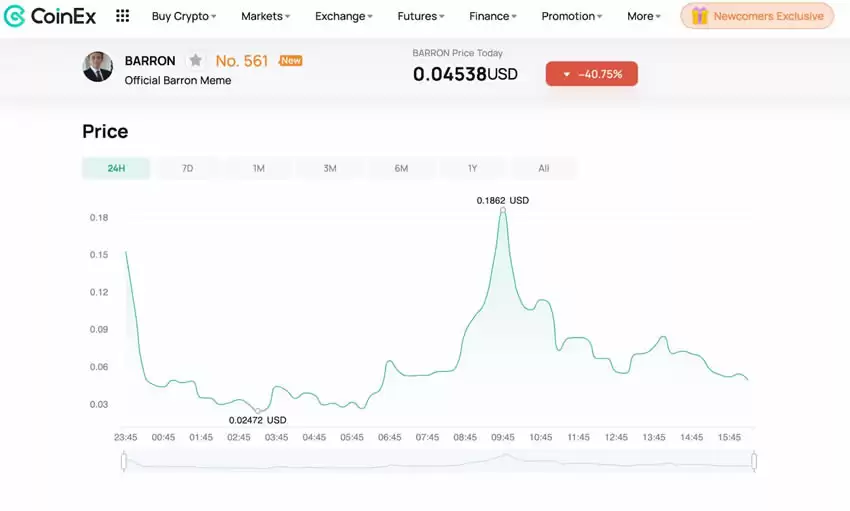Favorite BARRON with the star icon
Image resolution: width=850 pixels, height=511 pixels.
pos(196,61)
